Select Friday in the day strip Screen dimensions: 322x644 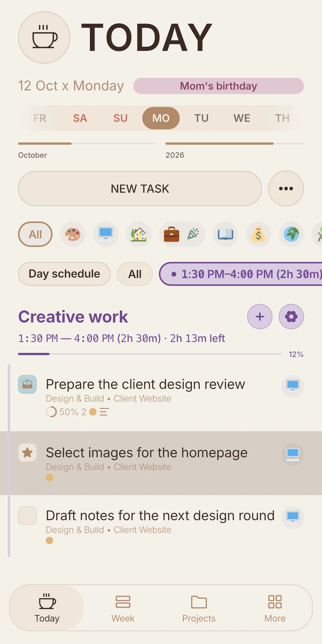tap(40, 118)
